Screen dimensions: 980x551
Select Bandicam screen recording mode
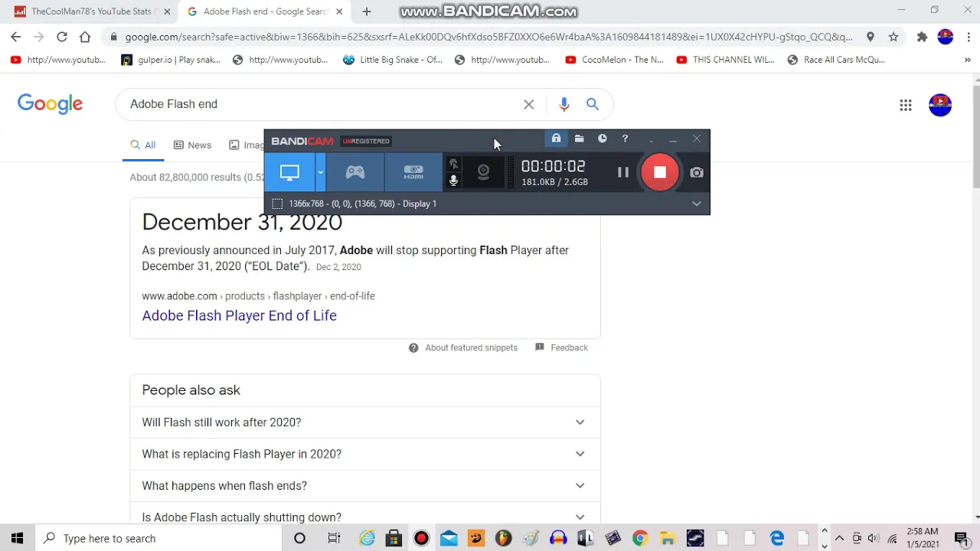(x=289, y=173)
